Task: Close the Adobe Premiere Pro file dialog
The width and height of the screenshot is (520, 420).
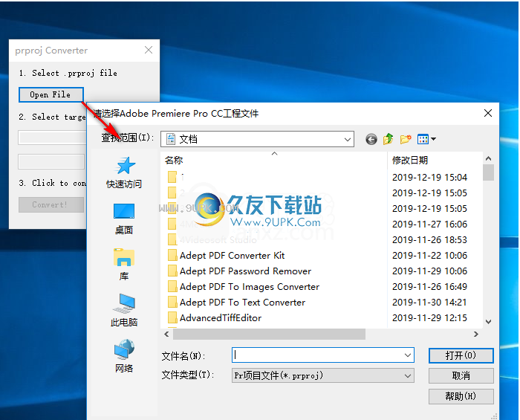Action: (x=488, y=113)
